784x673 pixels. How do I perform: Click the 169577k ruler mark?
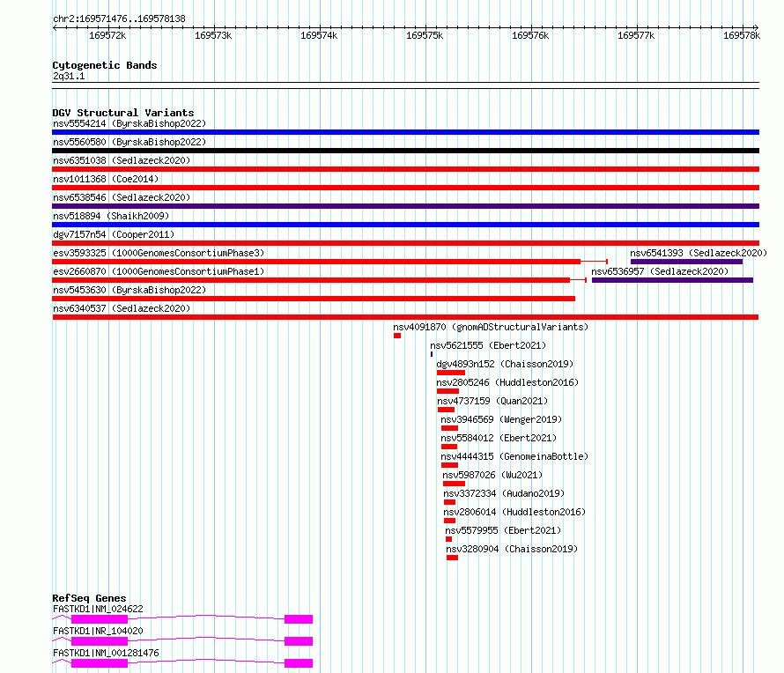point(636,36)
